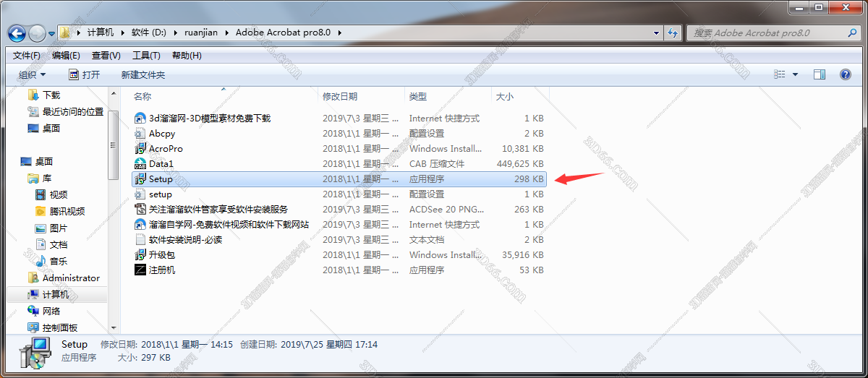
Task: Open the 编辑(E) menu
Action: (66, 56)
